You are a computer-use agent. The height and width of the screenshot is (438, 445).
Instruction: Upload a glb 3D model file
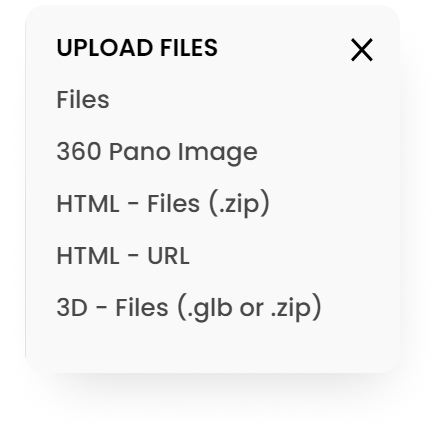[189, 308]
